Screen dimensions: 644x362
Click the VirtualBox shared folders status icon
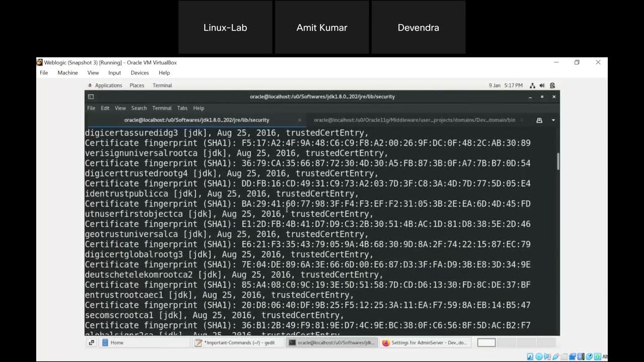[x=564, y=356]
